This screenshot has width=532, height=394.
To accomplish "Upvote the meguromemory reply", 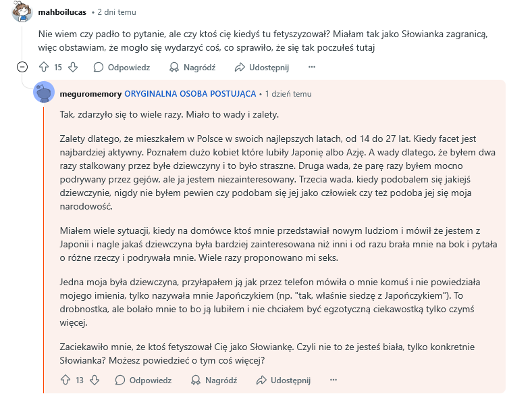I will 65,380.
